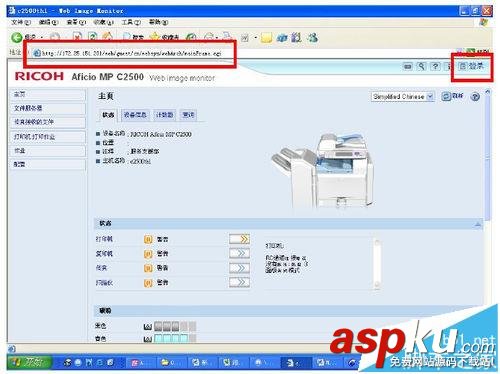Go back using the green Back arrow

17,37
